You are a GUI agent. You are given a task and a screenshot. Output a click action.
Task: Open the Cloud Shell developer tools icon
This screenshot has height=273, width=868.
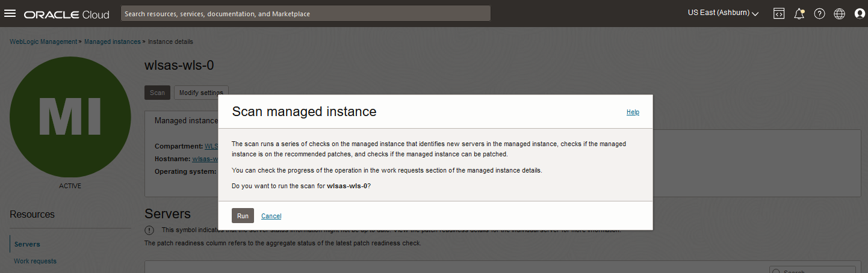[x=779, y=13]
